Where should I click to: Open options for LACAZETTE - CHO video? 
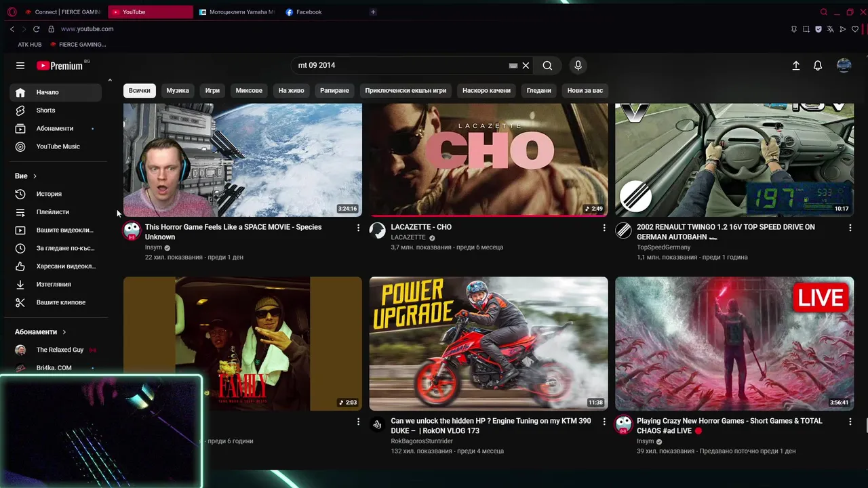604,228
